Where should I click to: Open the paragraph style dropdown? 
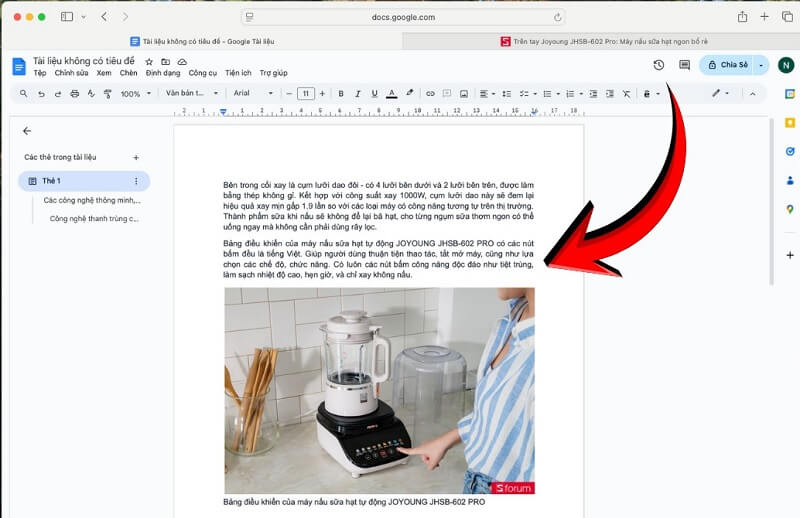192,93
